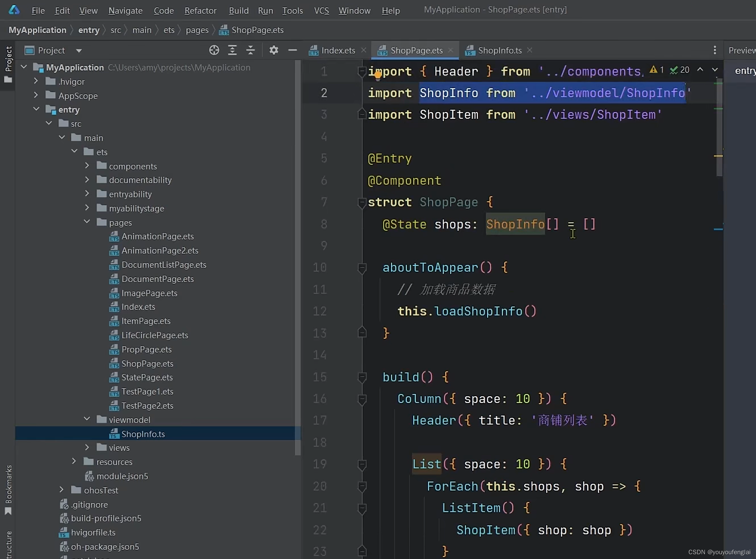
Task: Open the Refactor menu
Action: coord(201,11)
